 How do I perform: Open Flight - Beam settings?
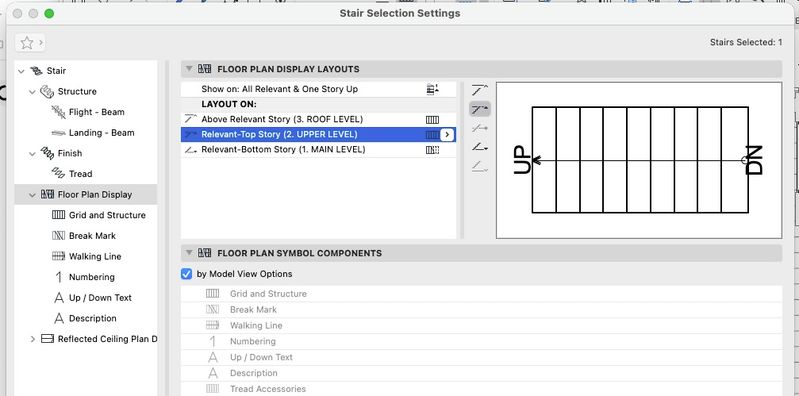[96, 112]
